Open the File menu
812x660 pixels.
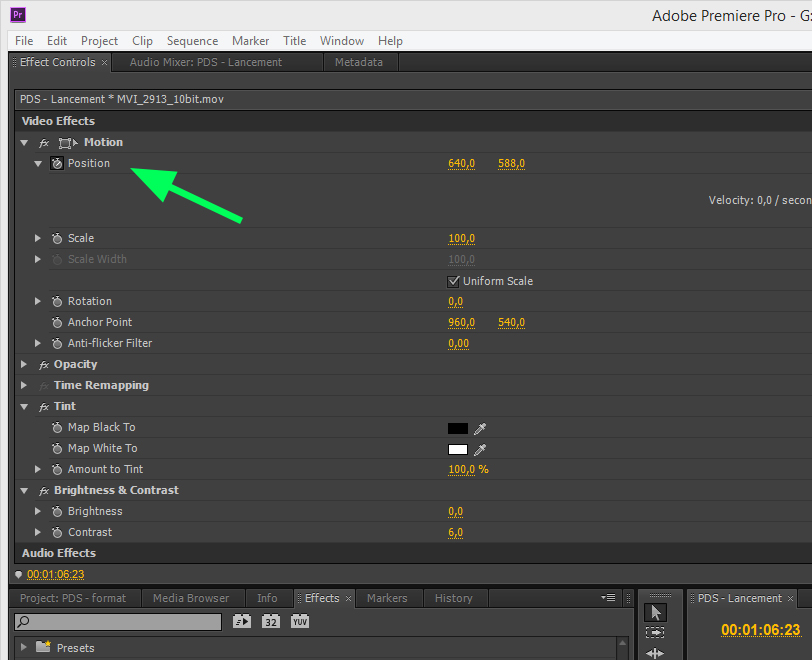coord(24,41)
